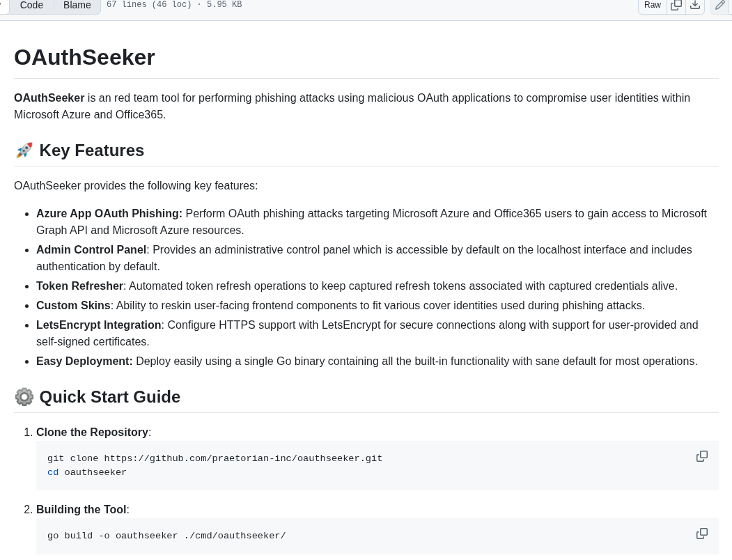Switch to the Code view tab
This screenshot has height=560, width=732.
31,6
